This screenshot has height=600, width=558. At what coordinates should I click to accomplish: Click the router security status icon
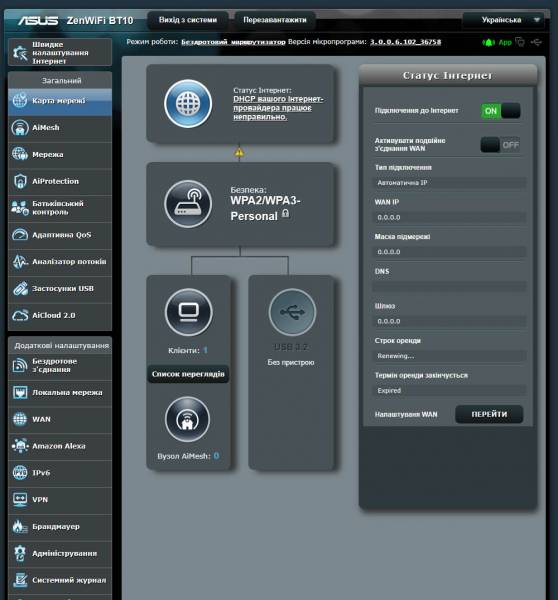[x=188, y=204]
